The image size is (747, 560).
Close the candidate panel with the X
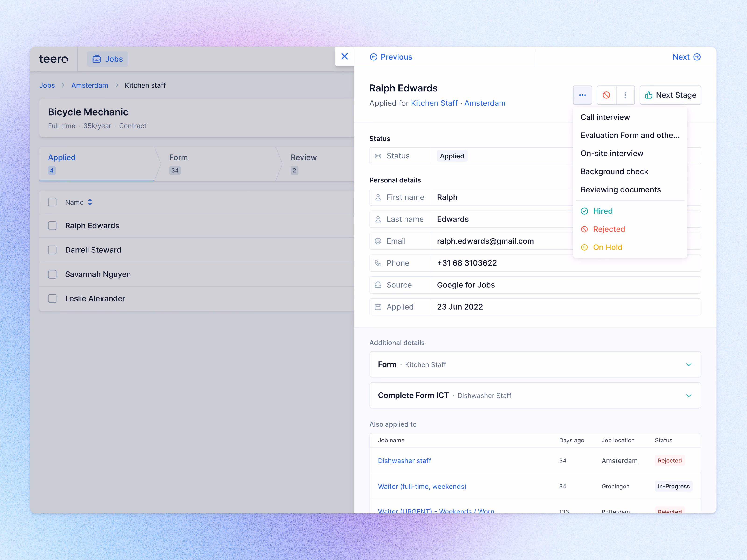coord(344,56)
